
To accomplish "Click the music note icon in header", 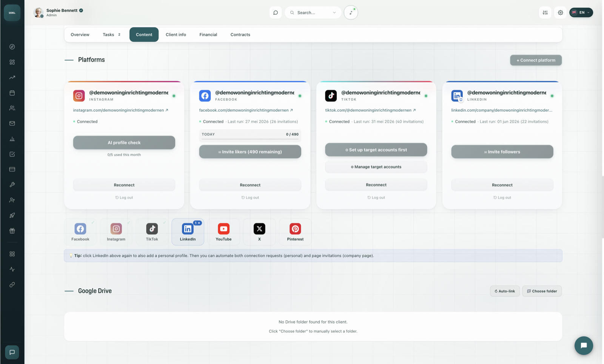I will [351, 12].
